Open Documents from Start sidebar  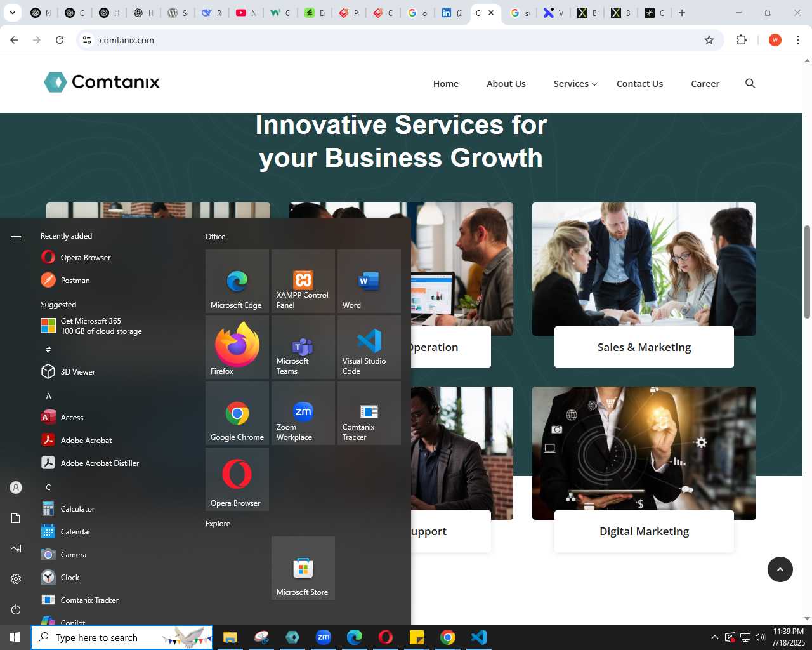16,518
